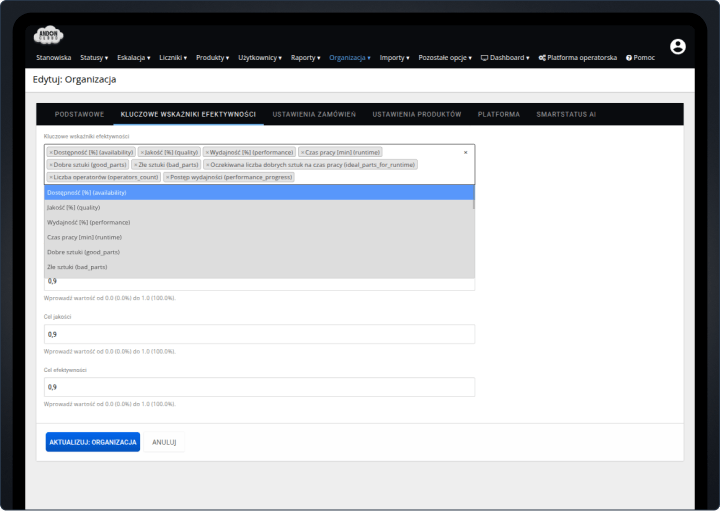Click the Anuluj button

(164, 442)
